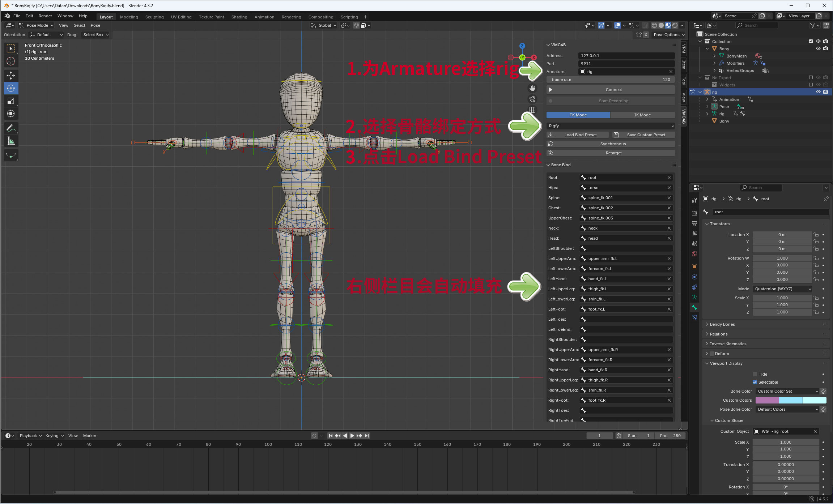Hide the rig object in outliner
Image resolution: width=833 pixels, height=504 pixels.
point(818,92)
